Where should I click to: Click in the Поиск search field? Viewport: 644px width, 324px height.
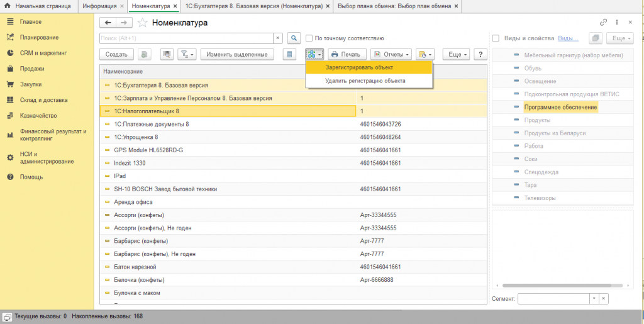[187, 38]
